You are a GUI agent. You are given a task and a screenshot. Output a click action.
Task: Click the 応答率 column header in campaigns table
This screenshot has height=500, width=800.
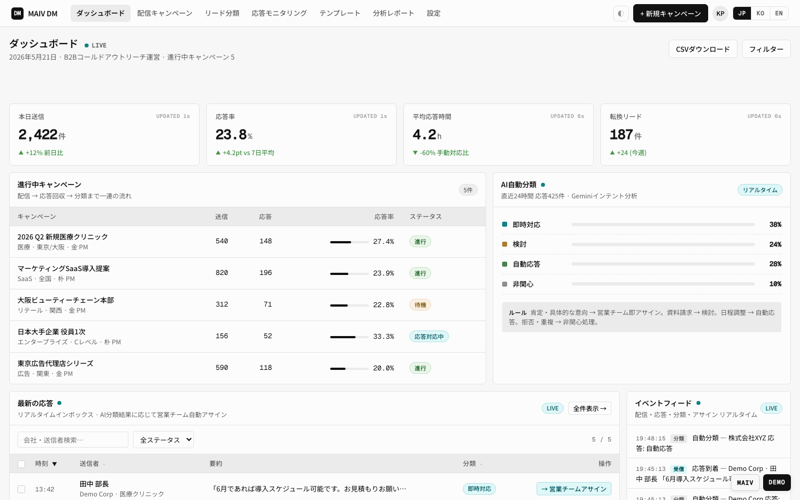384,217
